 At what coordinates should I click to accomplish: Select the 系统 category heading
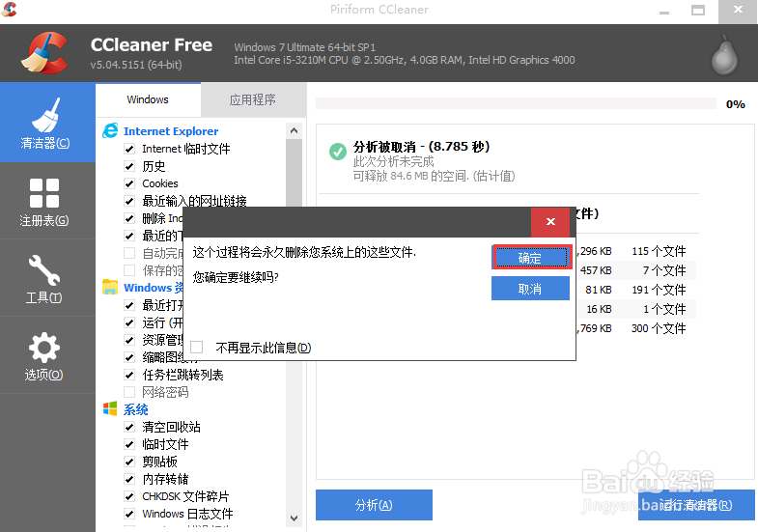pyautogui.click(x=136, y=409)
